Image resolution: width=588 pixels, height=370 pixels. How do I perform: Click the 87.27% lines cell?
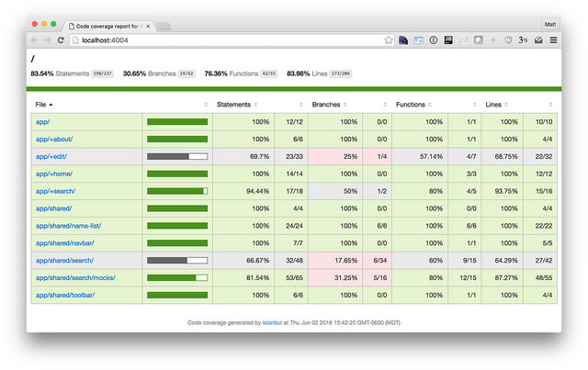point(503,278)
